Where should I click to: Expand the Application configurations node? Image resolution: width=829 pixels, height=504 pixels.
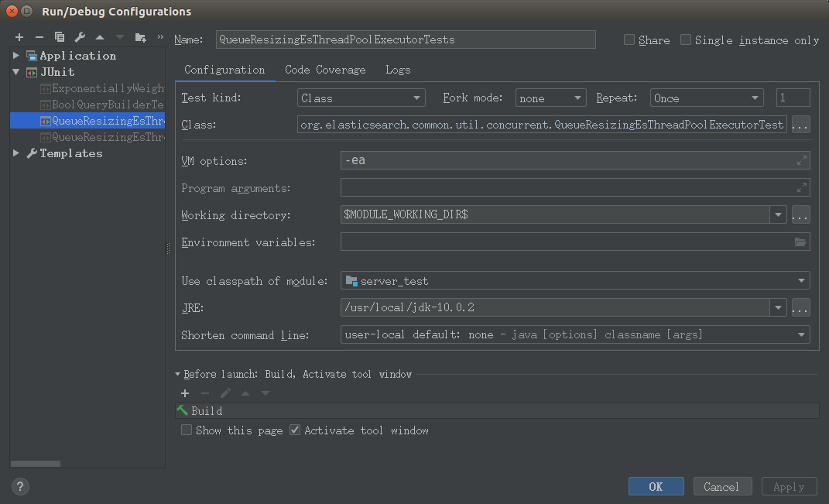click(16, 55)
